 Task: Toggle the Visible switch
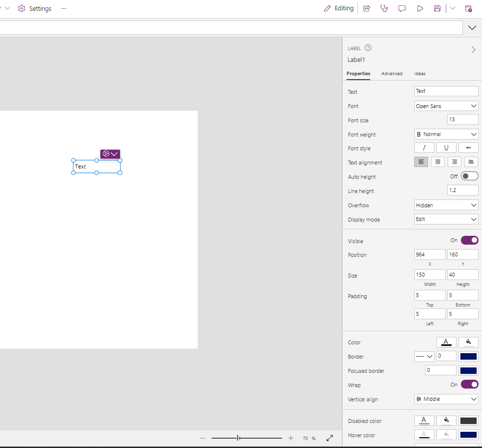tap(469, 240)
